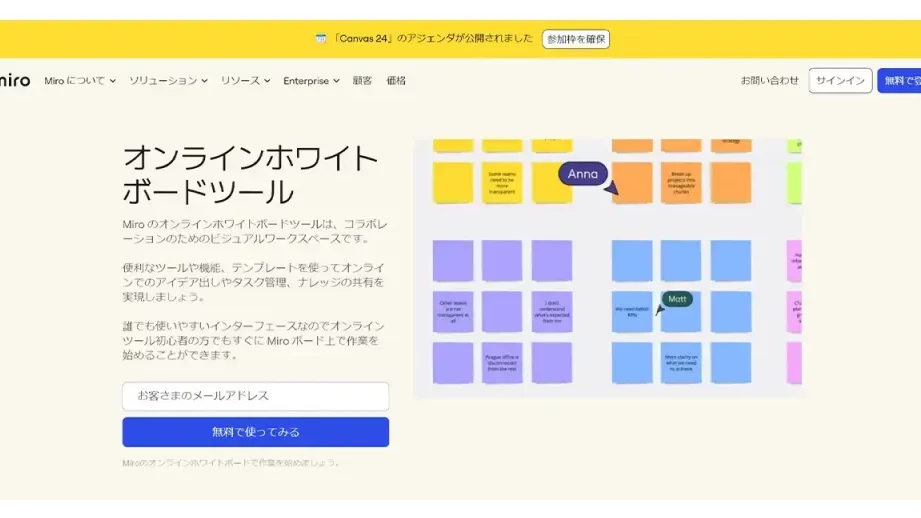Click the blue 無料で登録 button in header

pyautogui.click(x=899, y=80)
